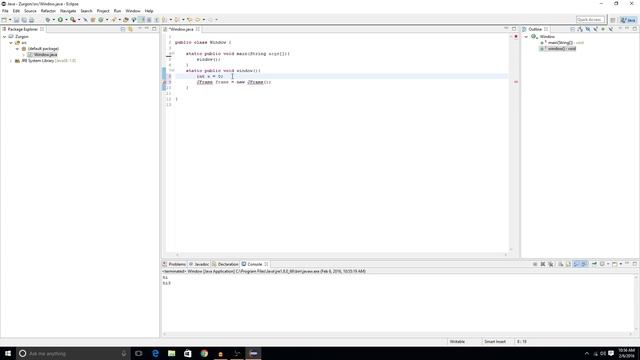
Task: Open Package Explorer view menu arrow
Action: 140,29
